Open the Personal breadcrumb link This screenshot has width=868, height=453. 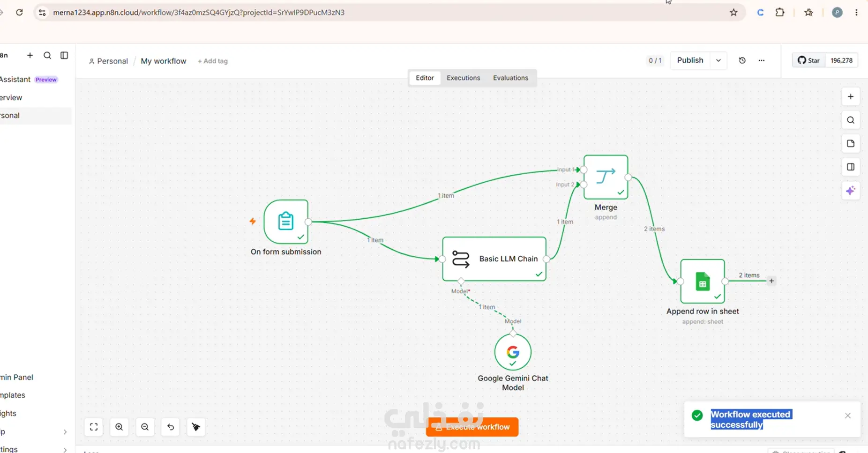[108, 61]
